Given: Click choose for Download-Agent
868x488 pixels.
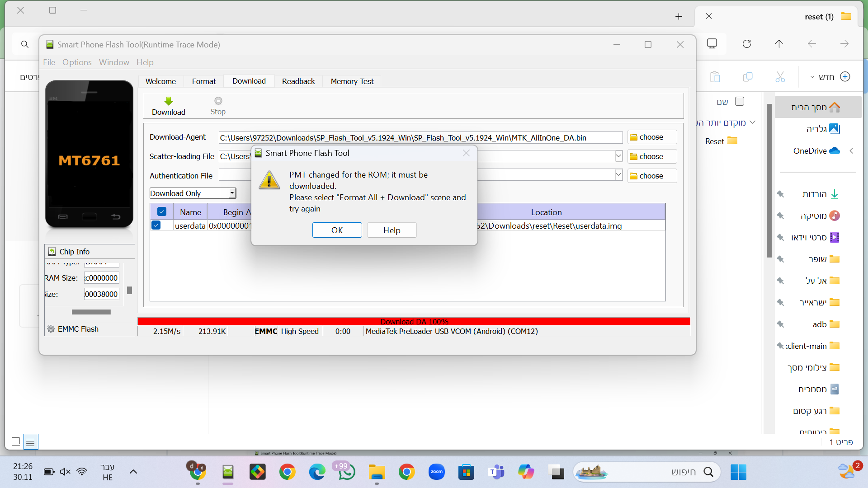Looking at the screenshot, I should 652,137.
